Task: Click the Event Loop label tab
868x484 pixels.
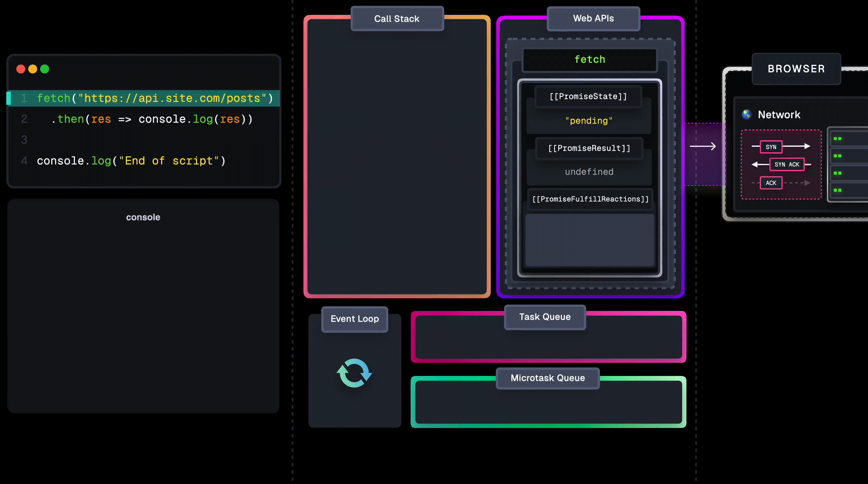Action: point(354,319)
